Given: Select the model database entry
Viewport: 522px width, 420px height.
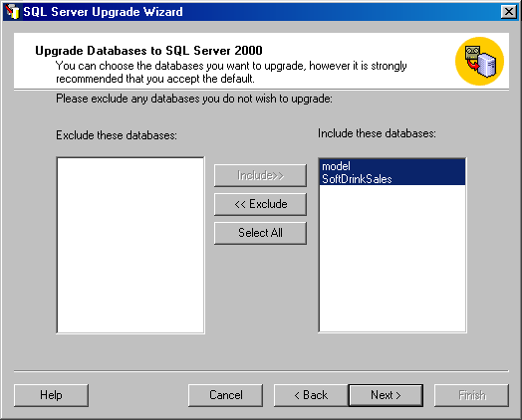Looking at the screenshot, I should [x=392, y=166].
